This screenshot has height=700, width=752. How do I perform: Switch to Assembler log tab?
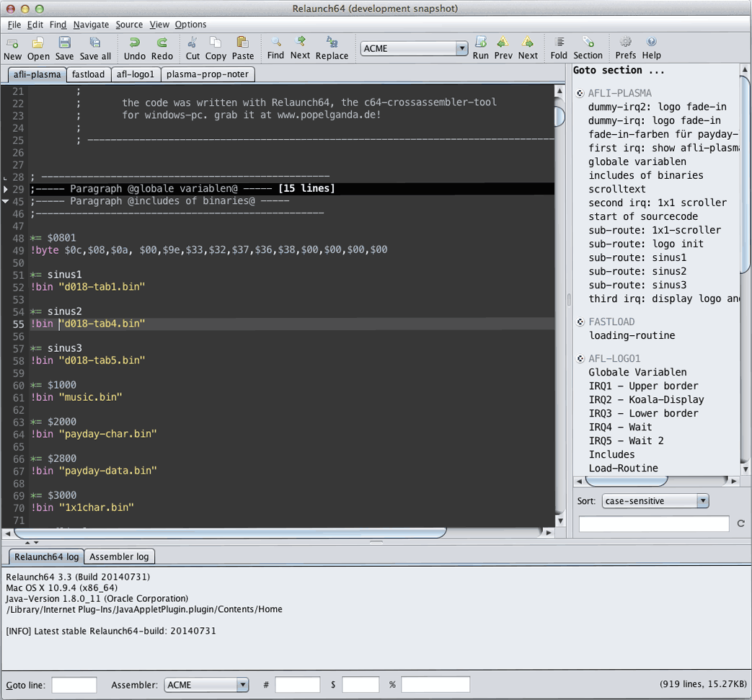point(119,557)
